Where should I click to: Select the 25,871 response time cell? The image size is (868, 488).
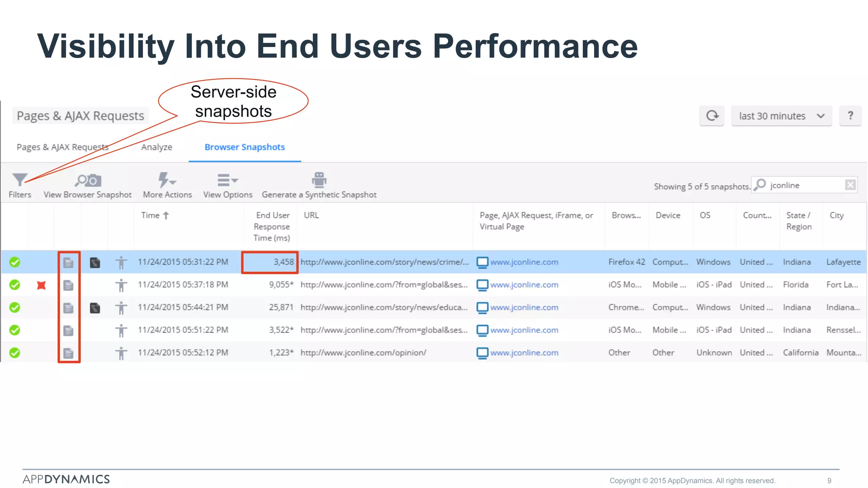point(281,308)
